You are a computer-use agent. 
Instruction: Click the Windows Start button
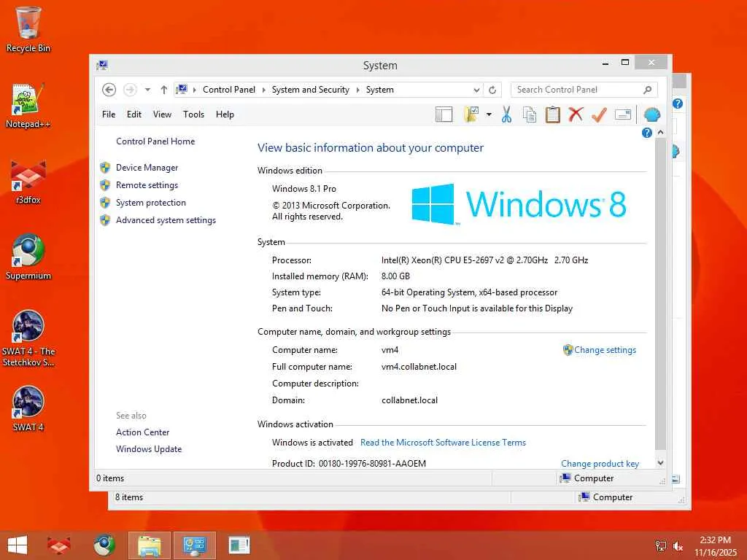[18, 545]
